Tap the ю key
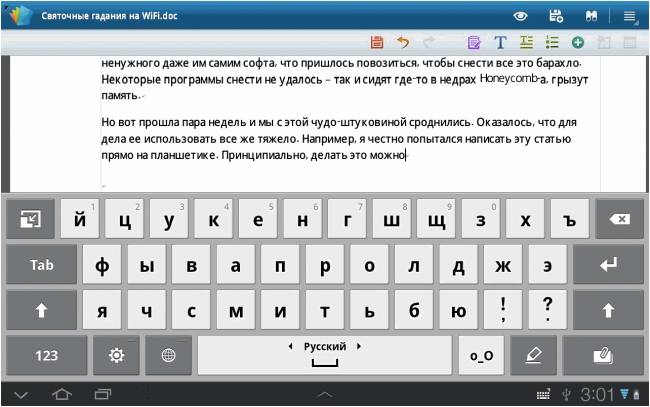Screen dimensions: 650x407 pyautogui.click(x=458, y=310)
